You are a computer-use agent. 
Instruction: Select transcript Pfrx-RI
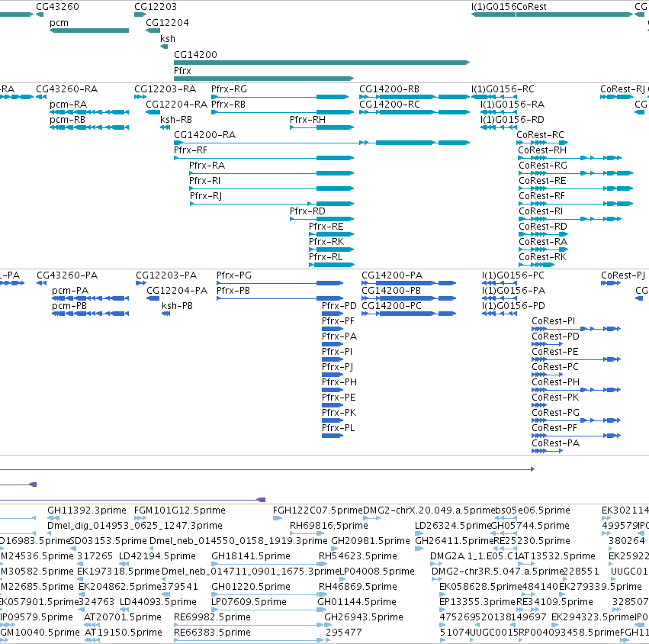click(x=271, y=189)
